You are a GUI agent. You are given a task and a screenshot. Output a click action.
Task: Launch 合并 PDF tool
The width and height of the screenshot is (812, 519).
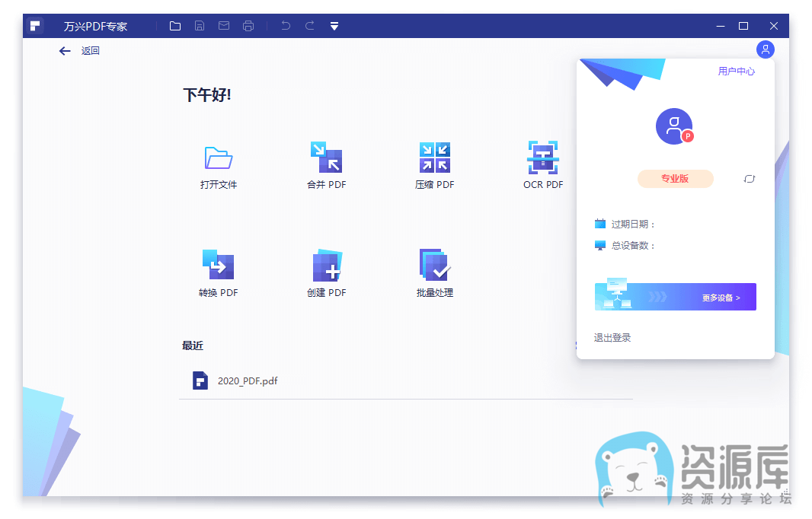click(326, 165)
